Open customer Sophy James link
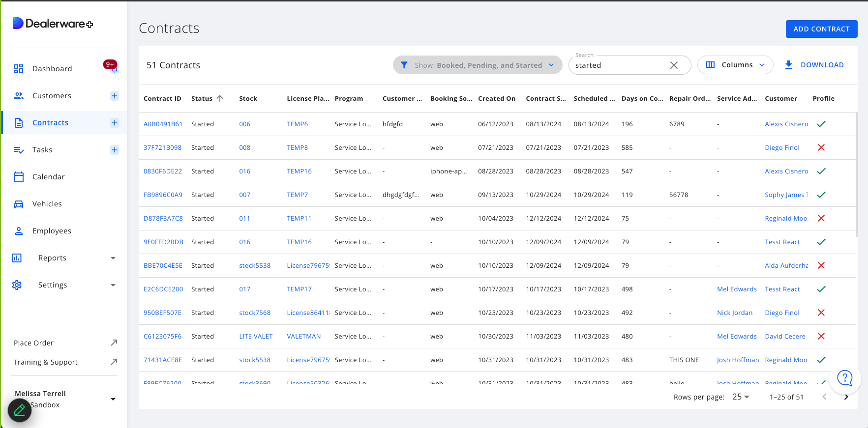Image resolution: width=868 pixels, height=428 pixels. (x=786, y=195)
